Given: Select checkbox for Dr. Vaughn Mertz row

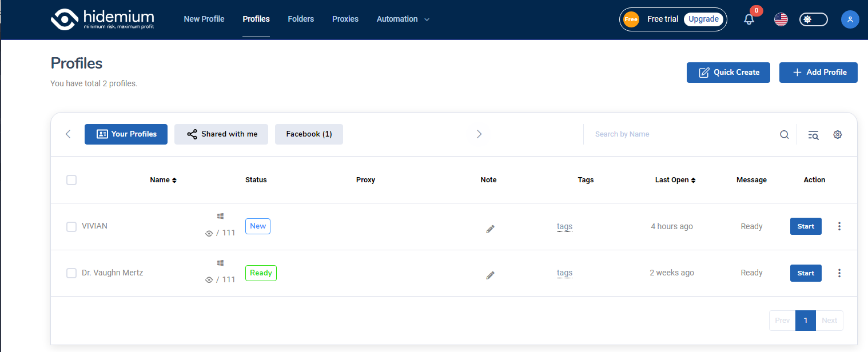Looking at the screenshot, I should (71, 273).
